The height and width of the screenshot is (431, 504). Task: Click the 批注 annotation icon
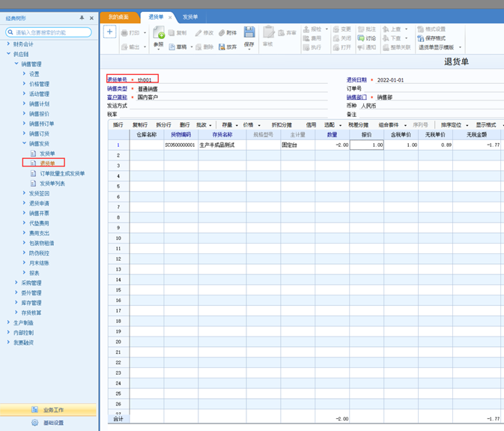(x=361, y=29)
